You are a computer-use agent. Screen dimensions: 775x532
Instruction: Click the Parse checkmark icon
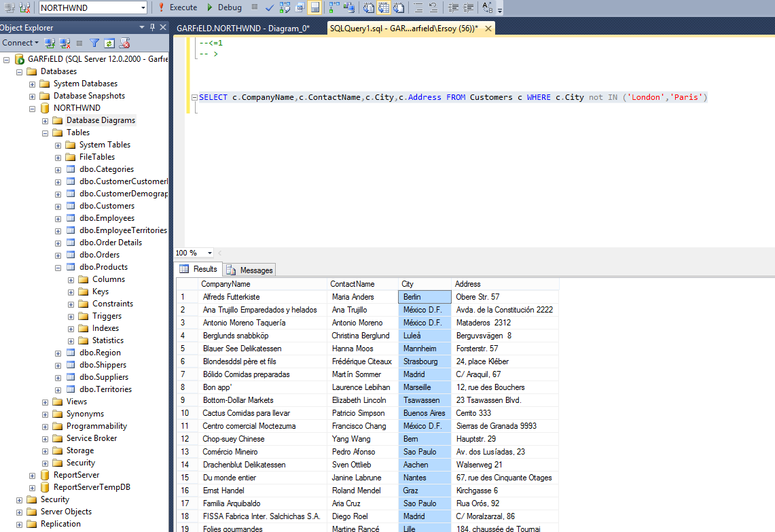[x=270, y=7]
